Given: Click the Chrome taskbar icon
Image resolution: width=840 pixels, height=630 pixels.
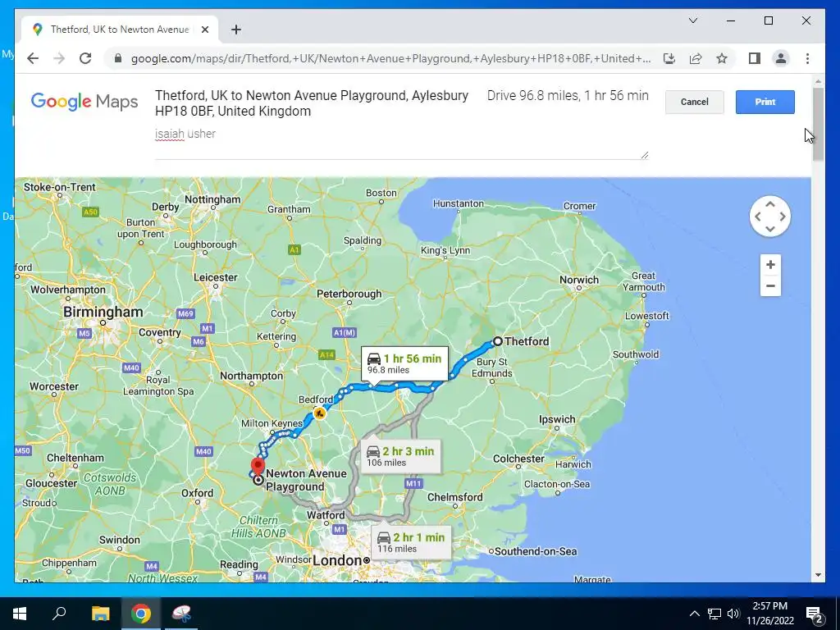Looking at the screenshot, I should [x=141, y=614].
